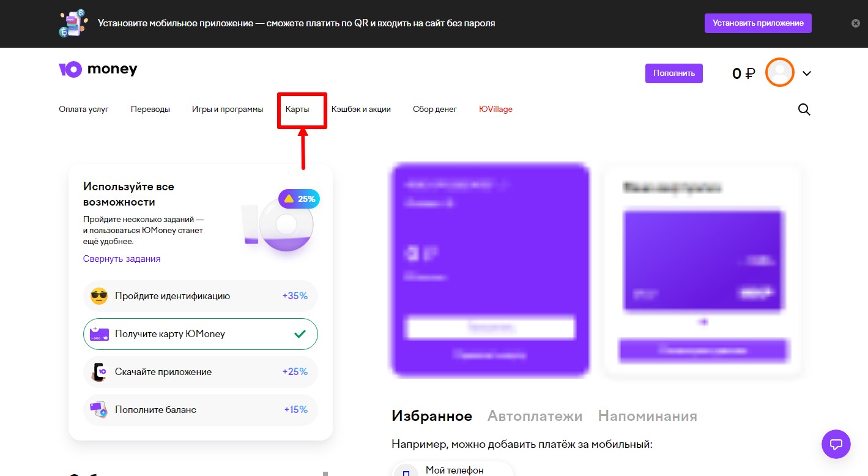Expand the account menu chevron

pos(807,73)
